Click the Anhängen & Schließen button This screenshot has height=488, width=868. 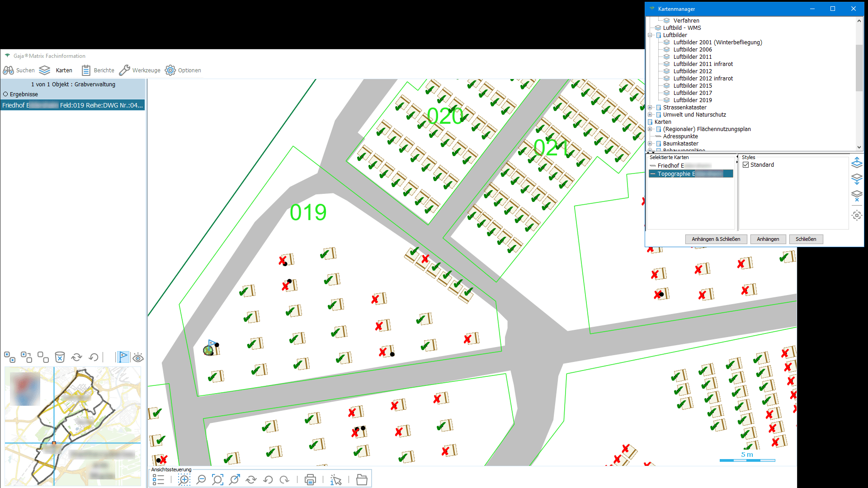click(716, 239)
